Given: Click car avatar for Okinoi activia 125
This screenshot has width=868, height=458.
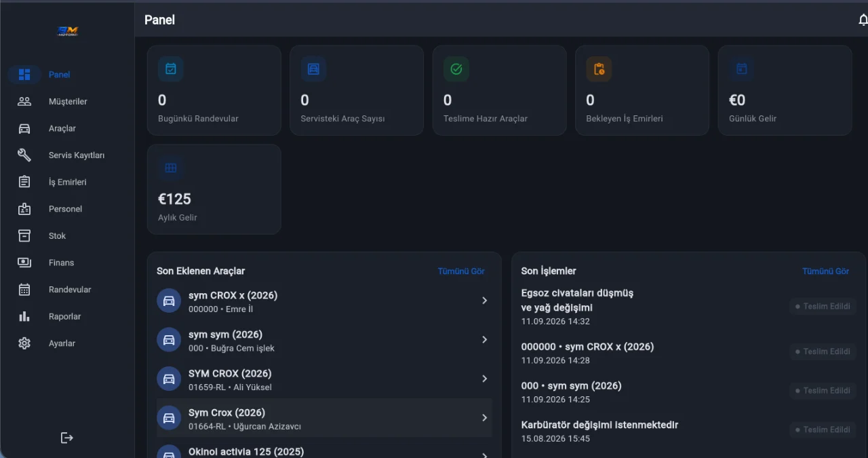Looking at the screenshot, I should (169, 452).
